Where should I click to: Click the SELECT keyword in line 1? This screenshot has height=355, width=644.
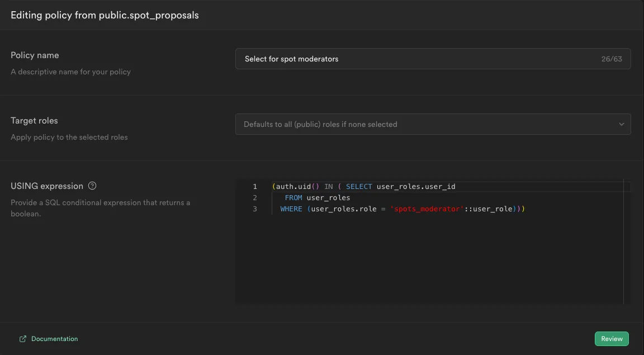tap(359, 187)
